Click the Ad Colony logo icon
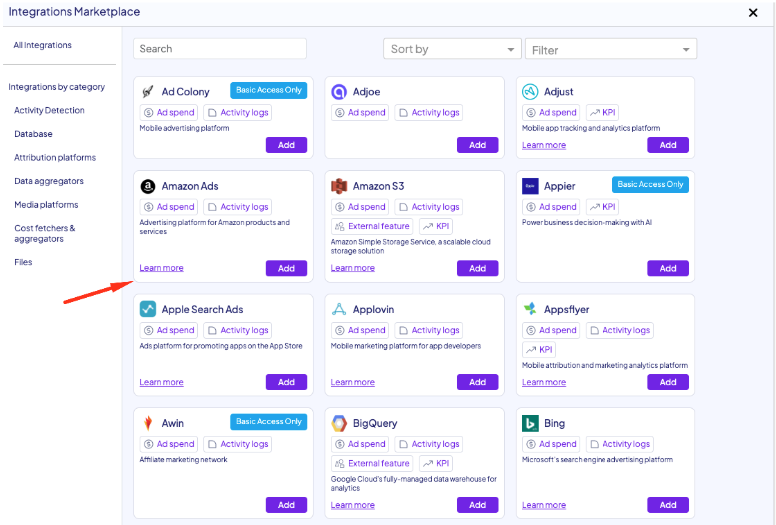The width and height of the screenshot is (776, 525). [148, 92]
